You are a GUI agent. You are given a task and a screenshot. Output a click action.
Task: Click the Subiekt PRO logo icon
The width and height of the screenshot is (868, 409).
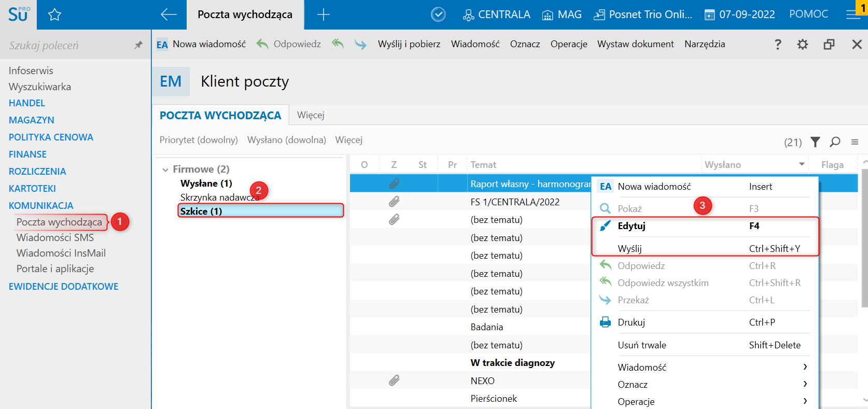pyautogui.click(x=19, y=14)
